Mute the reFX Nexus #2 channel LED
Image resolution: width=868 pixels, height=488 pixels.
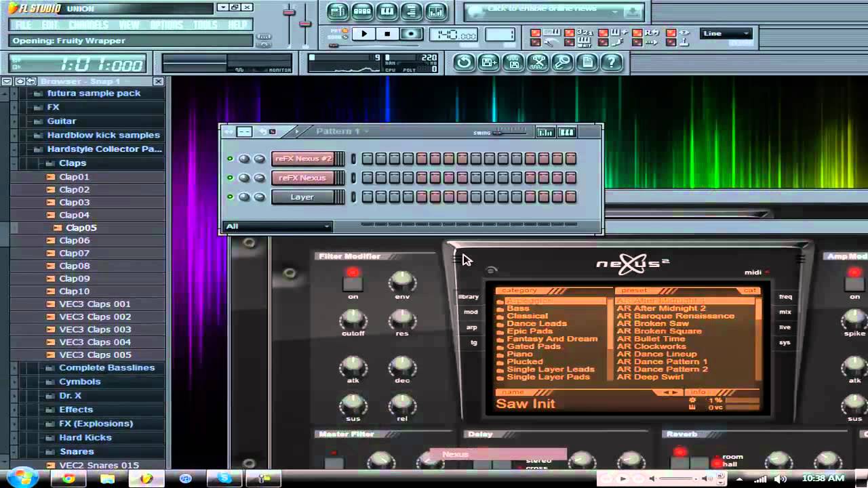230,159
